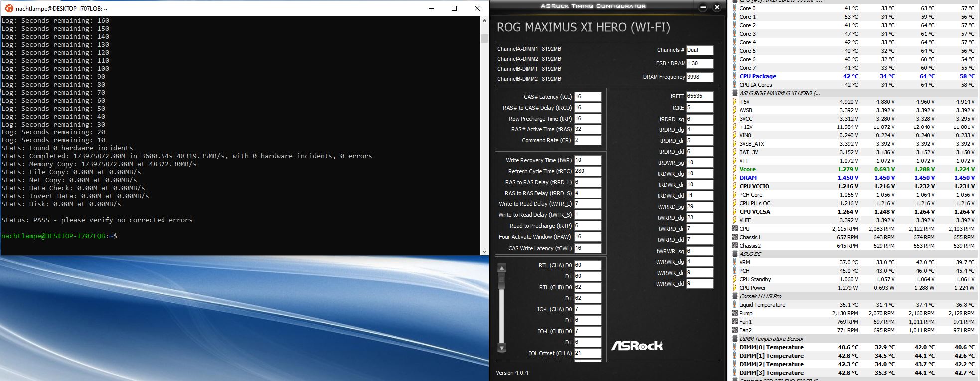
Task: Click the CAS Write Latency (tCWL) field
Action: click(588, 248)
